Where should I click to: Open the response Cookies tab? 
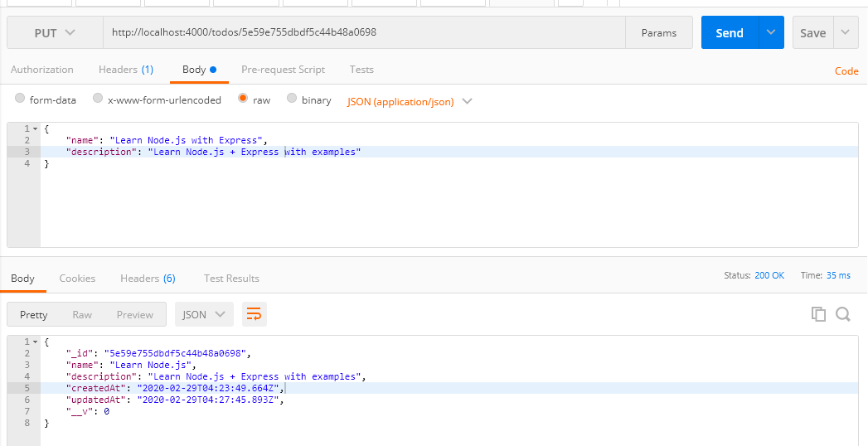77,279
